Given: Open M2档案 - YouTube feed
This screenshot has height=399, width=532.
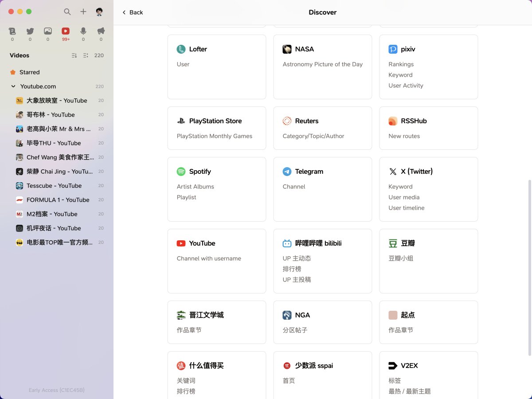Looking at the screenshot, I should (57, 214).
